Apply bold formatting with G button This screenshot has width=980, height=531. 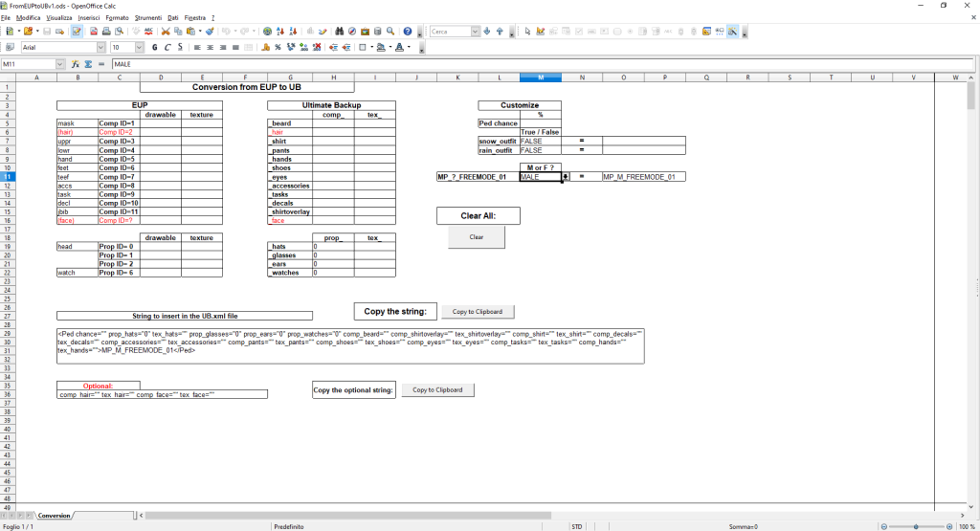[x=154, y=47]
